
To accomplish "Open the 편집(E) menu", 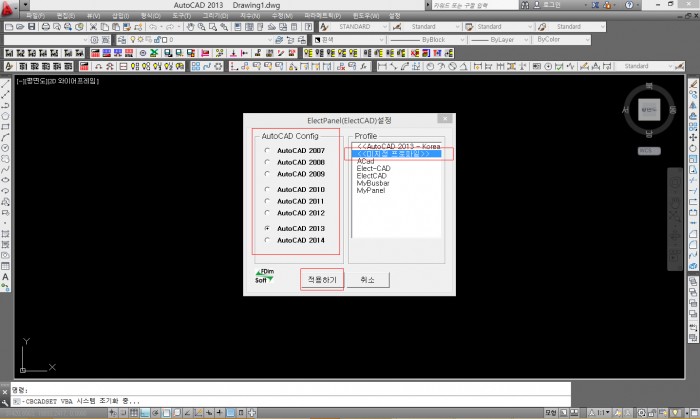I will point(66,16).
